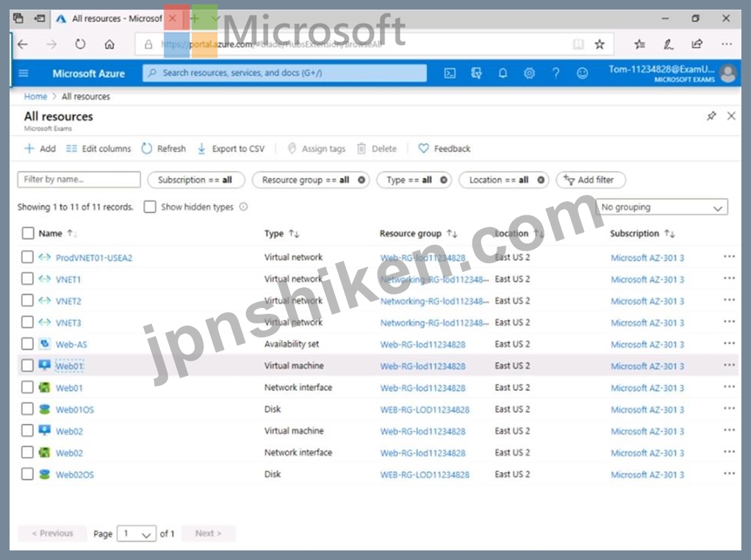Click Add in the command bar
751x560 pixels.
click(40, 149)
